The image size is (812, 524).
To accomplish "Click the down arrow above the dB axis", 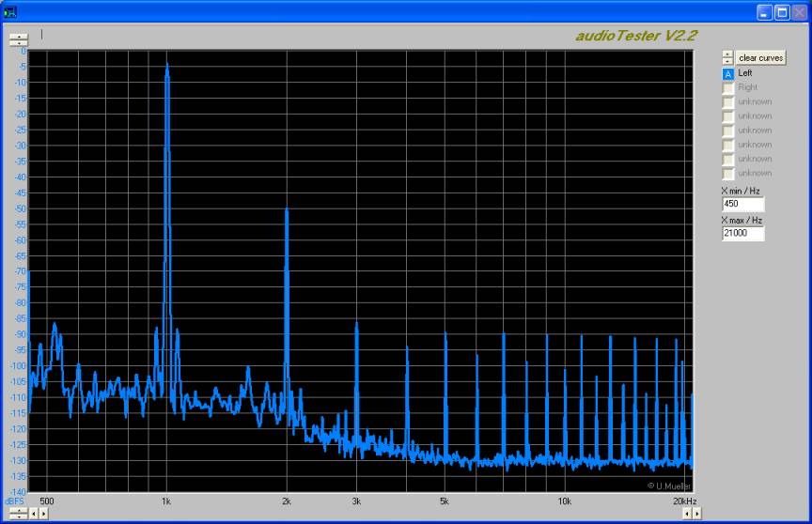I will (19, 43).
